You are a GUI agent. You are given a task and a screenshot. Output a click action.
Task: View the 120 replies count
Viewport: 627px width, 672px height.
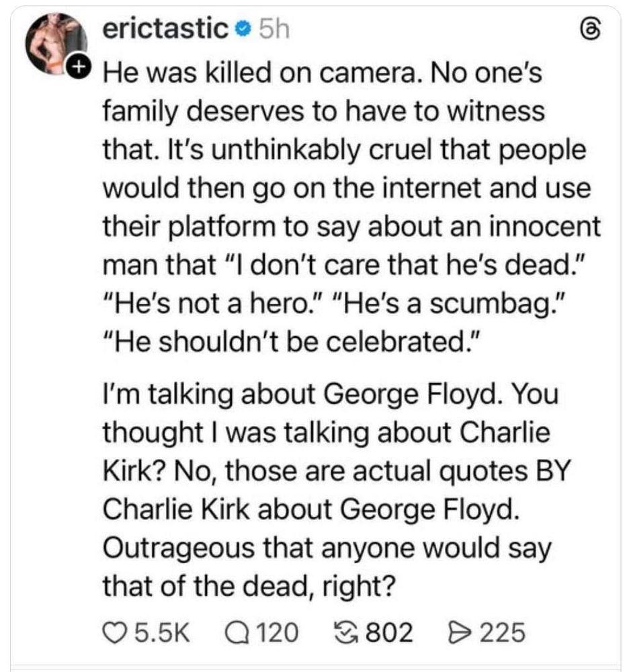pos(276,632)
